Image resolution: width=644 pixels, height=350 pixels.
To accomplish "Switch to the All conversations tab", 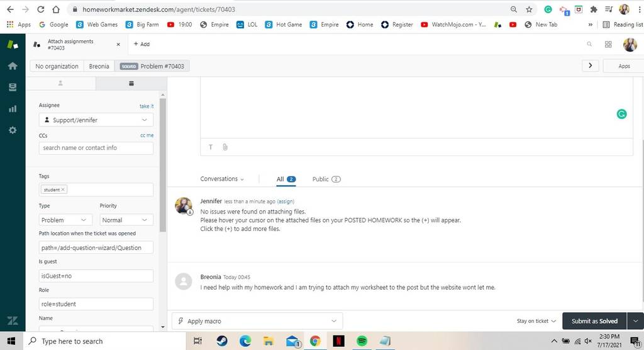I will pos(286,179).
